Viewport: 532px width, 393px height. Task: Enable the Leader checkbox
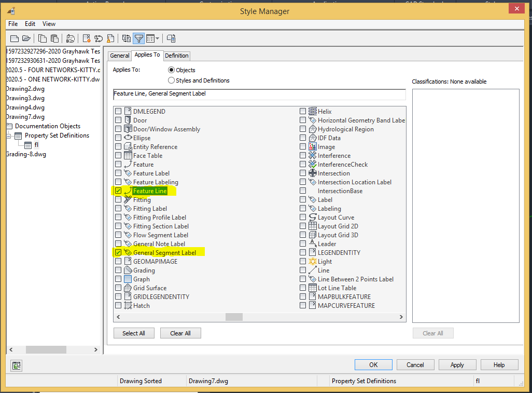(303, 244)
